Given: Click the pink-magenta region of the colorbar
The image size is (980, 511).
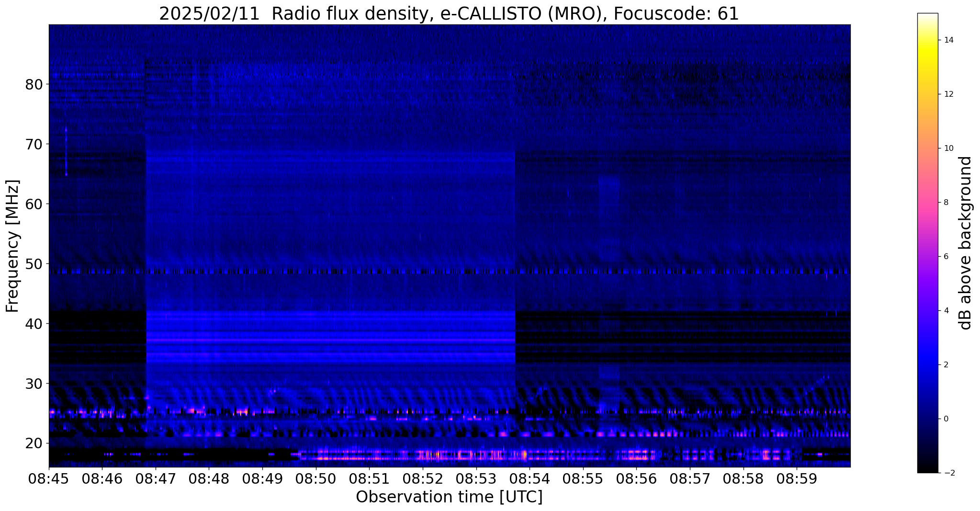Looking at the screenshot, I should pos(927,211).
